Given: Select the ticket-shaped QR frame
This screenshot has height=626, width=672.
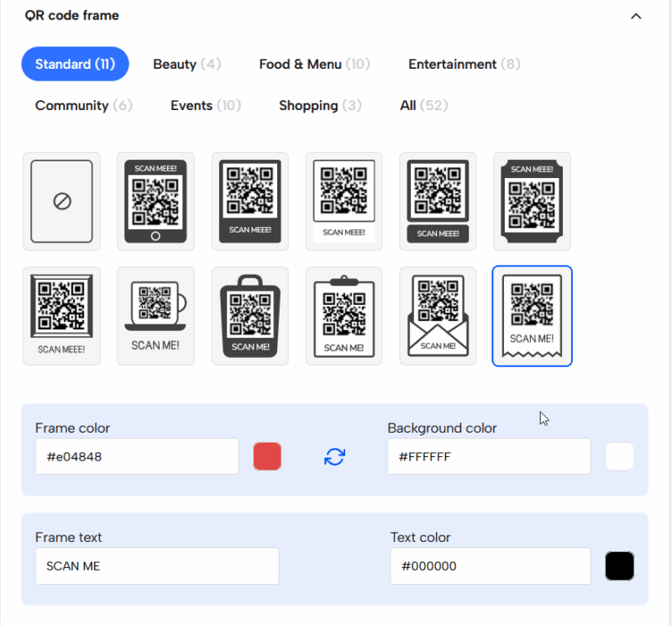Looking at the screenshot, I should 532,202.
